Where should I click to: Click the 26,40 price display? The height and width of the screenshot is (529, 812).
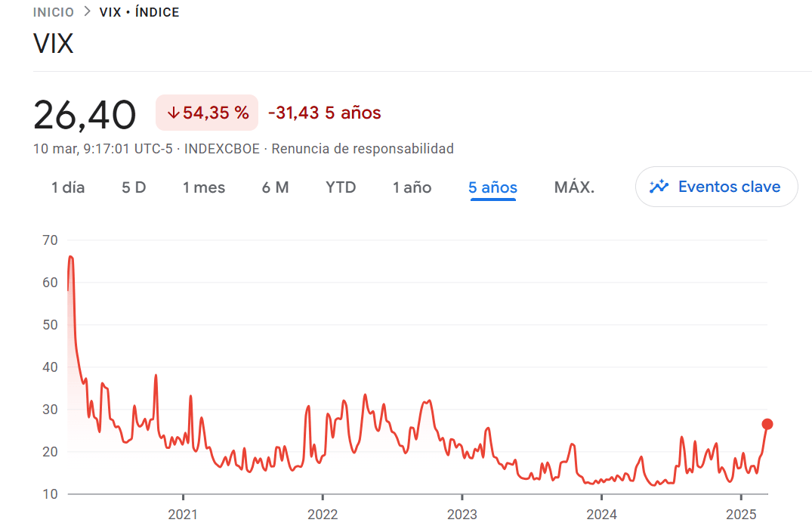coord(84,113)
